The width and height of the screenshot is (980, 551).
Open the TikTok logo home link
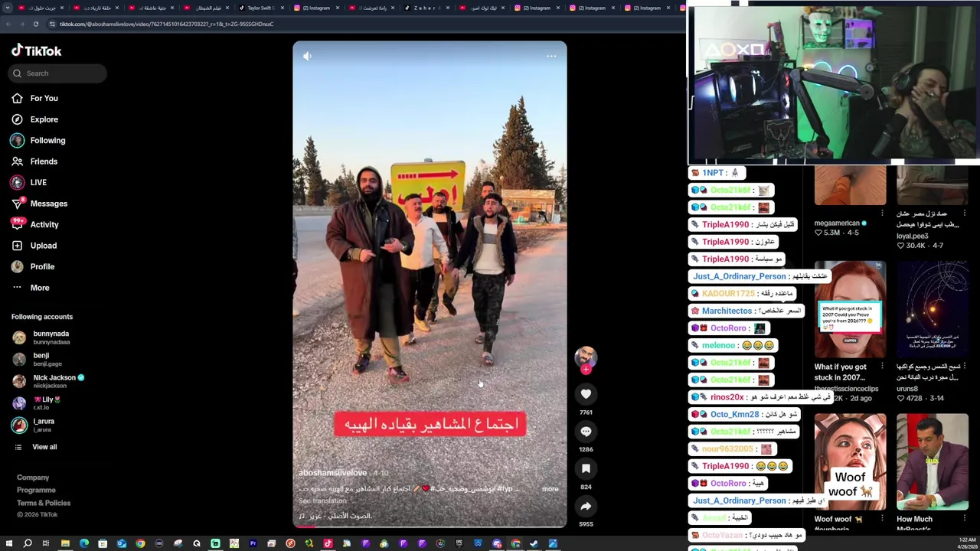pos(36,51)
